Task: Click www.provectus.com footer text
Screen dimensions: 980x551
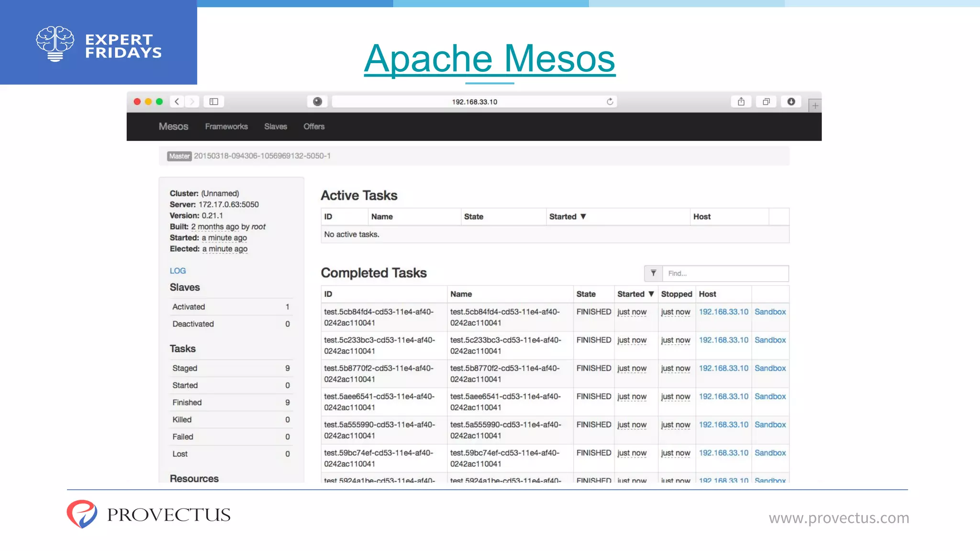Action: (x=839, y=518)
